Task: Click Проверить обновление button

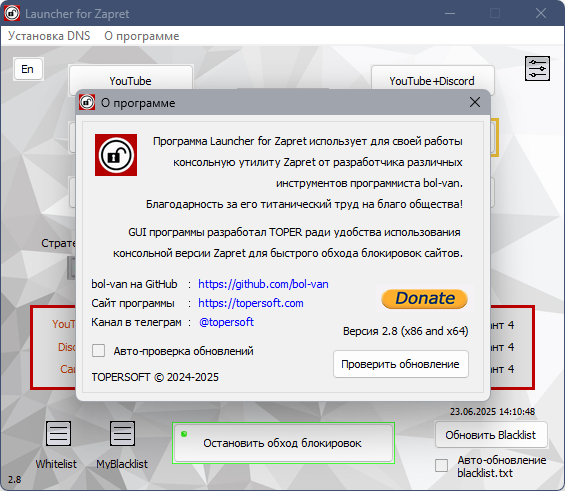Action: tap(401, 364)
